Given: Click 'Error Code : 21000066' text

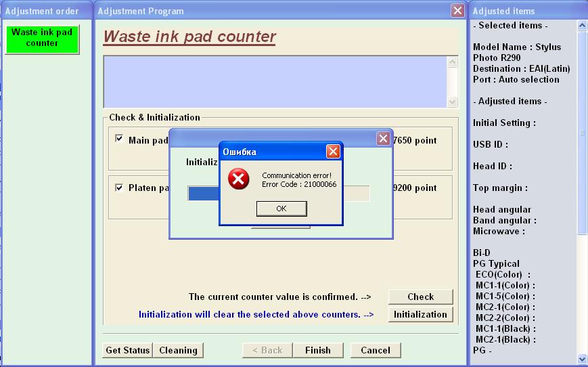Looking at the screenshot, I should pos(299,184).
